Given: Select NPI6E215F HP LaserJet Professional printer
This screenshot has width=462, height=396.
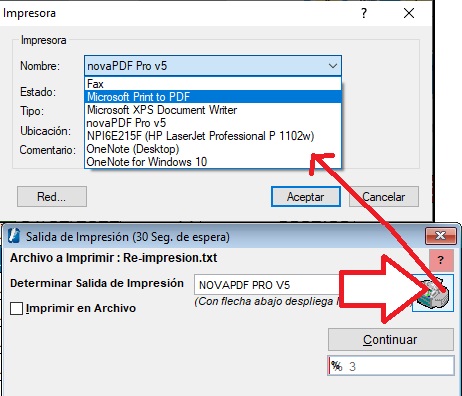Looking at the screenshot, I should click(x=213, y=136).
